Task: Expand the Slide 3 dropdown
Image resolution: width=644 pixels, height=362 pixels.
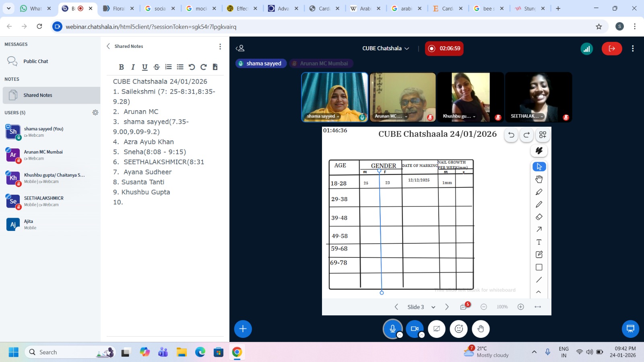Action: pyautogui.click(x=433, y=307)
